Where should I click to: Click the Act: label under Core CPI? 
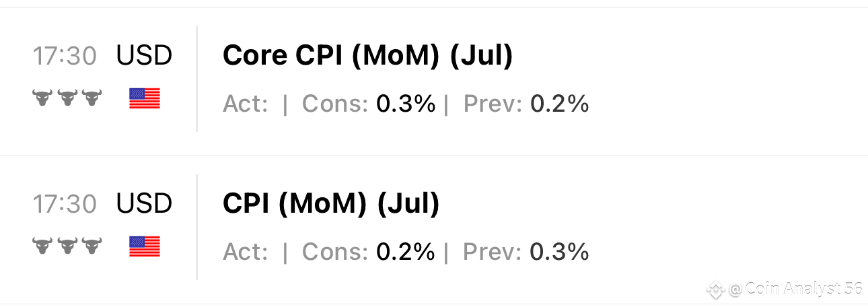(246, 104)
